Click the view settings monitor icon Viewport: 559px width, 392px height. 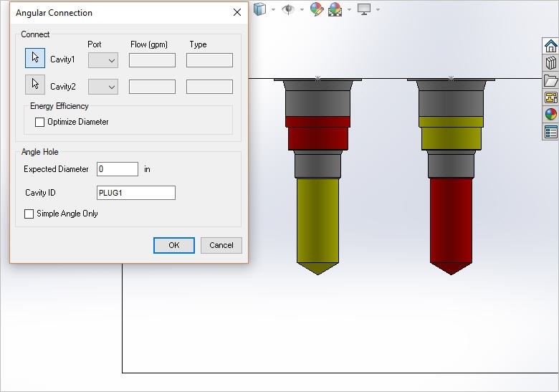pyautogui.click(x=364, y=9)
